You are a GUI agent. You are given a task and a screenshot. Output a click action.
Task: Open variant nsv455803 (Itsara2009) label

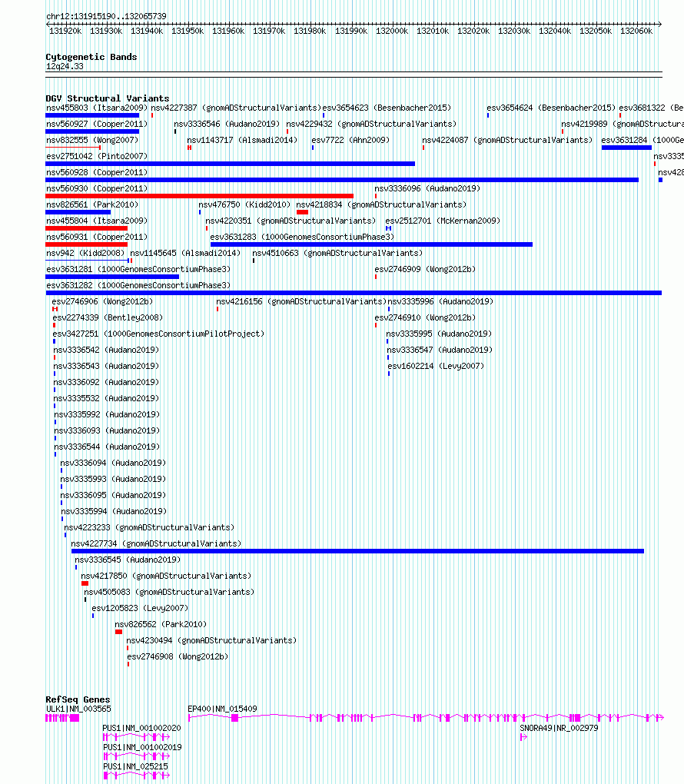click(x=97, y=108)
